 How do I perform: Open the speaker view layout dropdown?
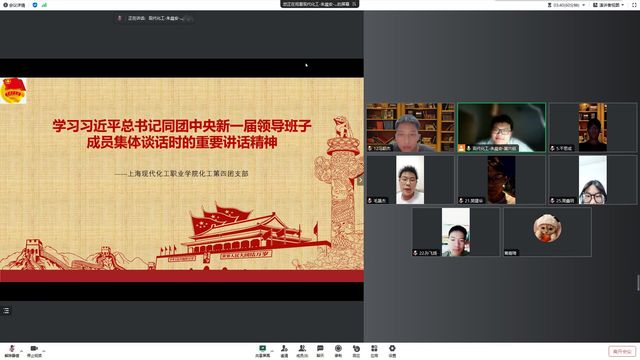pos(609,5)
